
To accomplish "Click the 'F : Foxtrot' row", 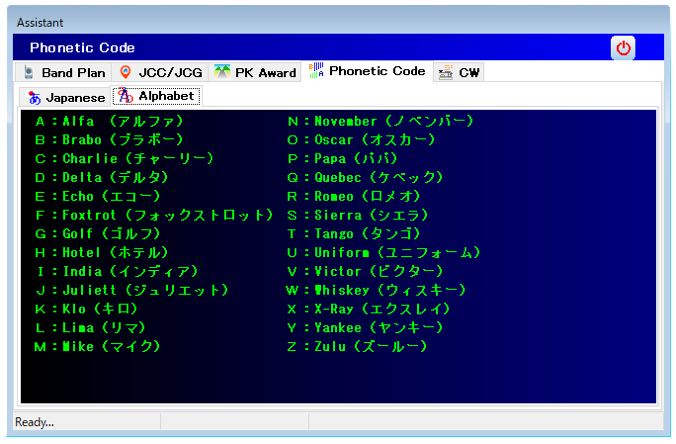I will 154,215.
